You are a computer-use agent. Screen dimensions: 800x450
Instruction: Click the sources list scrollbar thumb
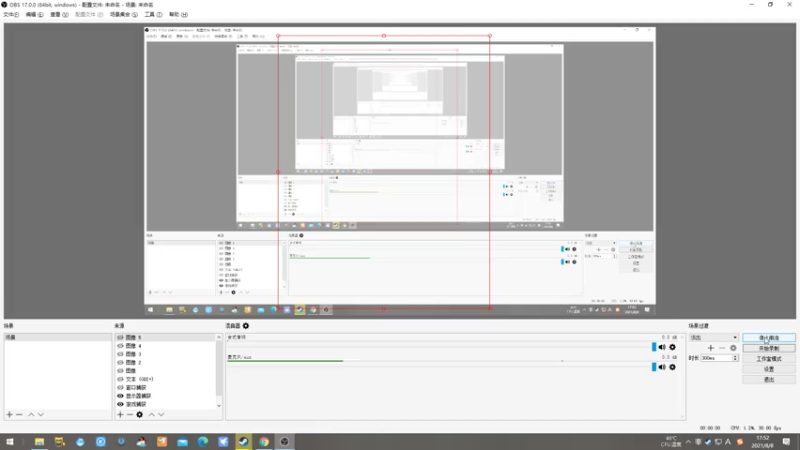coord(219,367)
